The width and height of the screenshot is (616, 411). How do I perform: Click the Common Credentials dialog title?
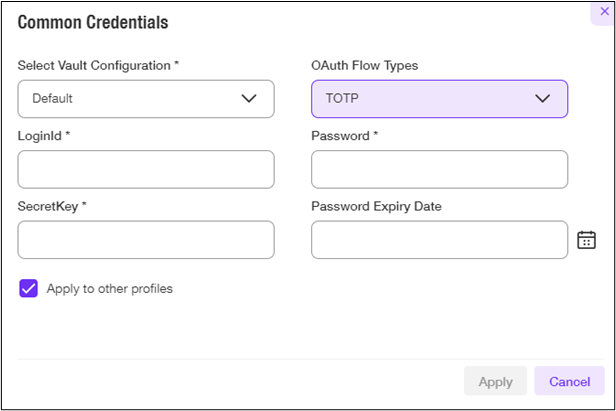(x=93, y=22)
